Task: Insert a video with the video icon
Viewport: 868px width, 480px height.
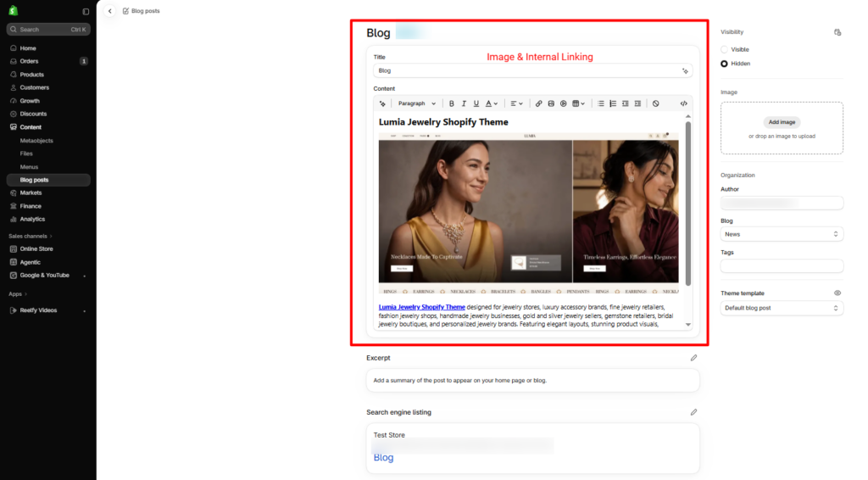Action: tap(564, 103)
